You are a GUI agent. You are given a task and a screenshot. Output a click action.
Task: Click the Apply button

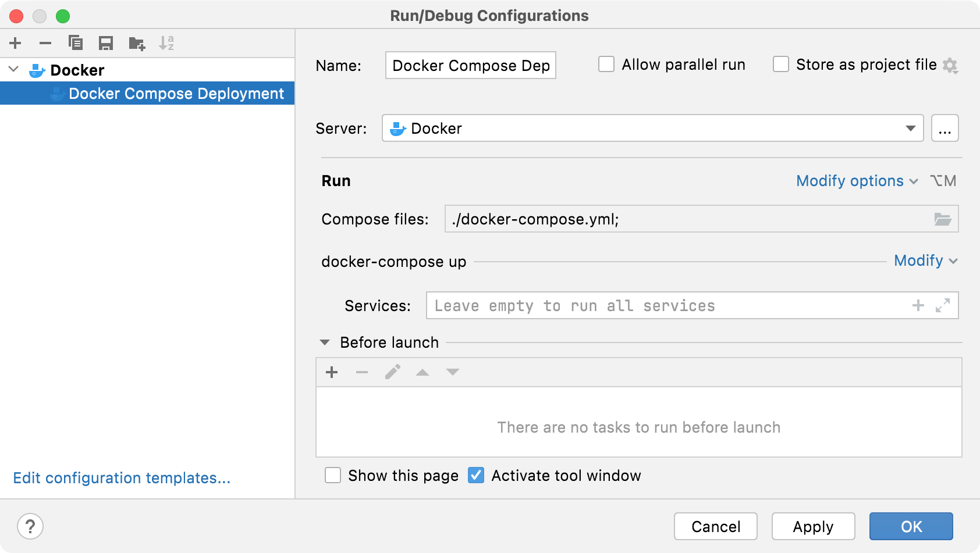[x=813, y=526]
